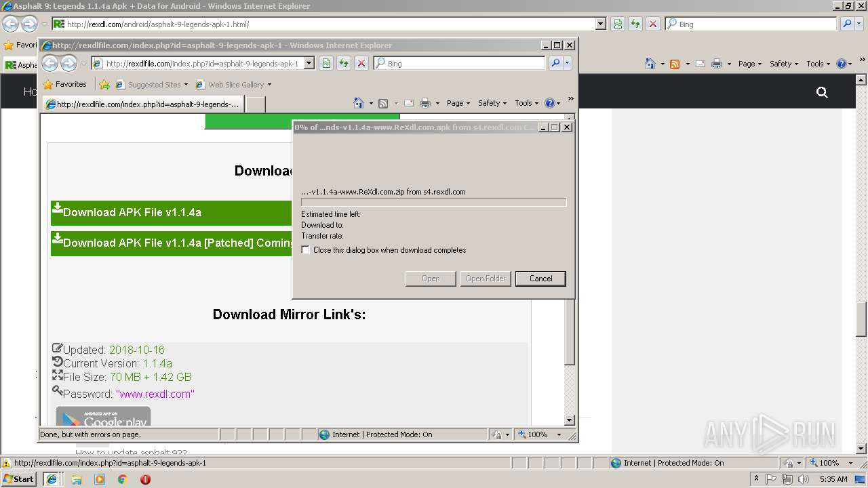The image size is (868, 488).
Task: Click the Windows Start button
Action: (19, 479)
